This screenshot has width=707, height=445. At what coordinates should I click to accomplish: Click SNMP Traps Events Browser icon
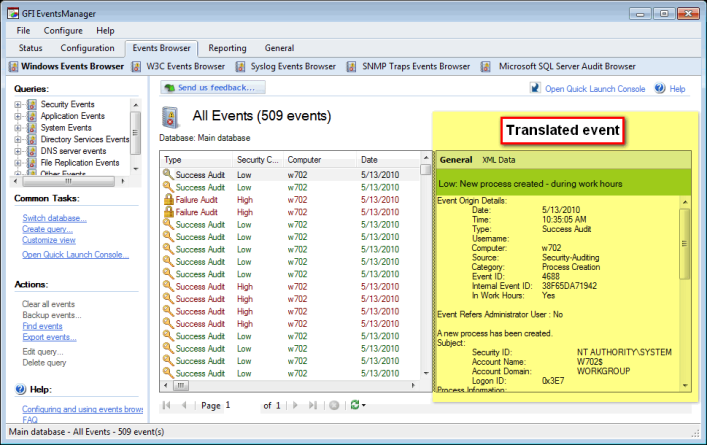[351, 67]
